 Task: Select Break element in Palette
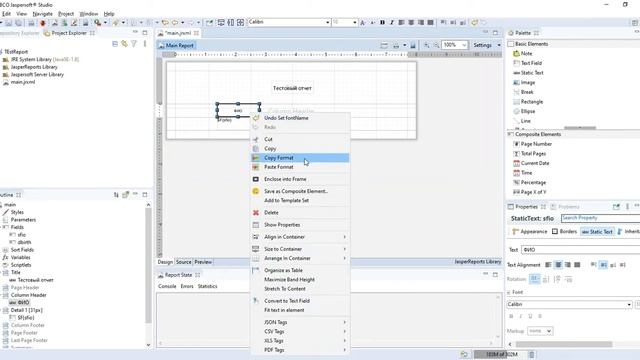point(523,92)
